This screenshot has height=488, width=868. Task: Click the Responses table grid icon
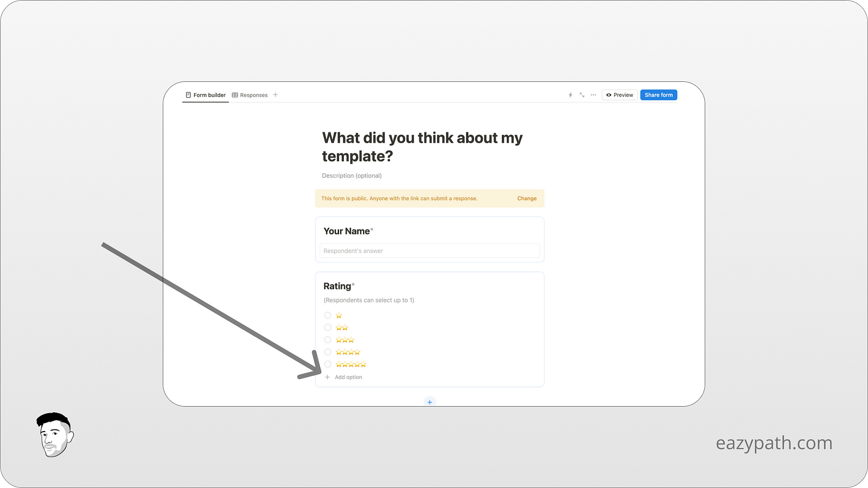235,95
